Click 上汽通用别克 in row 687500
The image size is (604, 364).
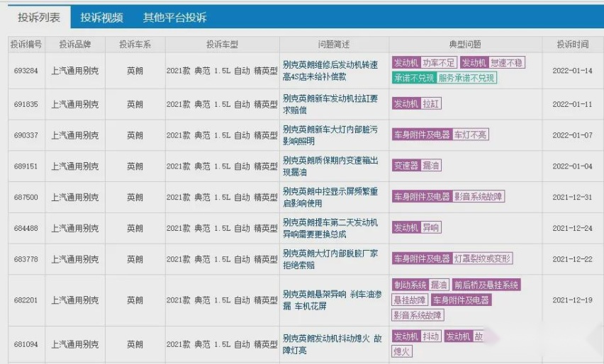click(x=75, y=197)
